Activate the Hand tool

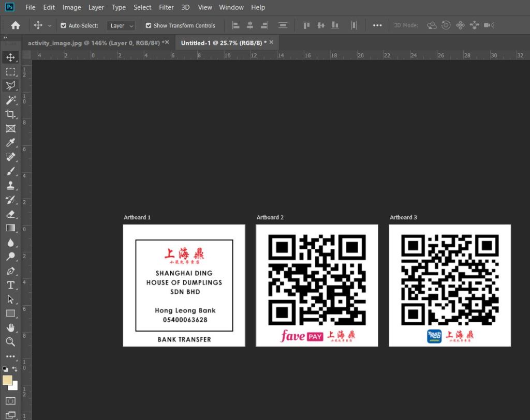pyautogui.click(x=10, y=327)
